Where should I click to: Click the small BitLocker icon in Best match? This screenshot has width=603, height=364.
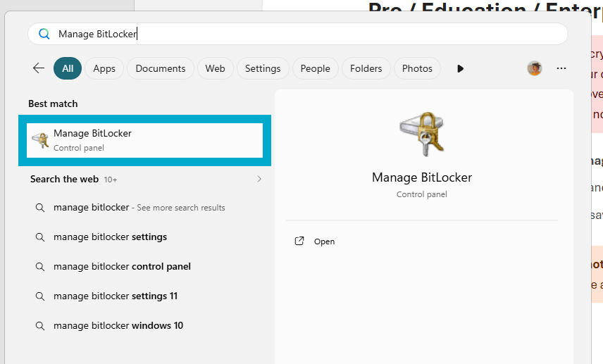click(x=40, y=140)
